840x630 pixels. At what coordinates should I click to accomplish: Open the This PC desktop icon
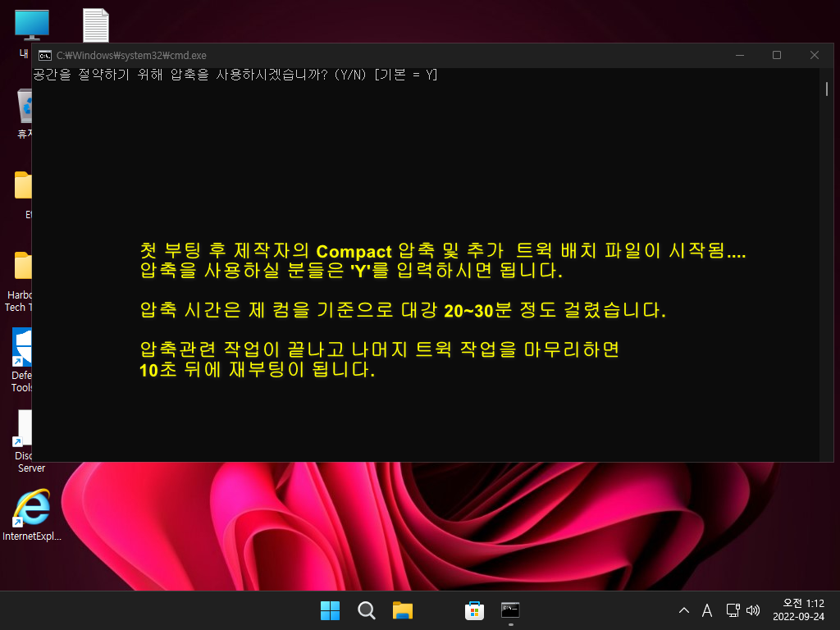coord(32,25)
